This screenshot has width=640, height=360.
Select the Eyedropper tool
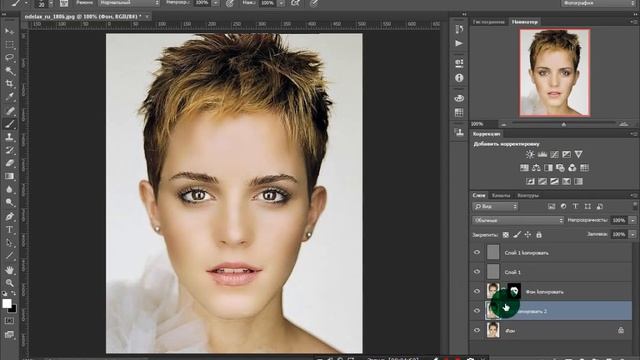click(9, 97)
